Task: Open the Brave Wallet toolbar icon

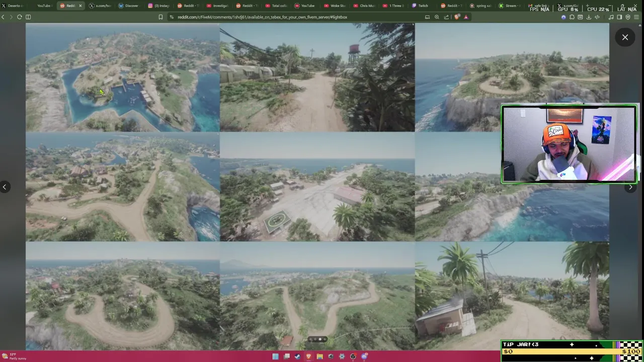Action: (580, 17)
